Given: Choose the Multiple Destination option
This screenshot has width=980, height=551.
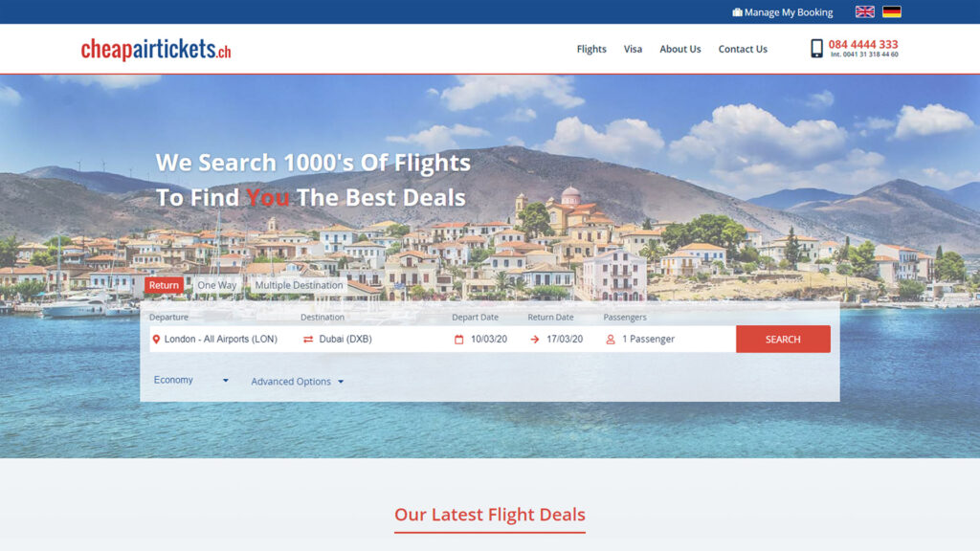Looking at the screenshot, I should click(x=299, y=285).
